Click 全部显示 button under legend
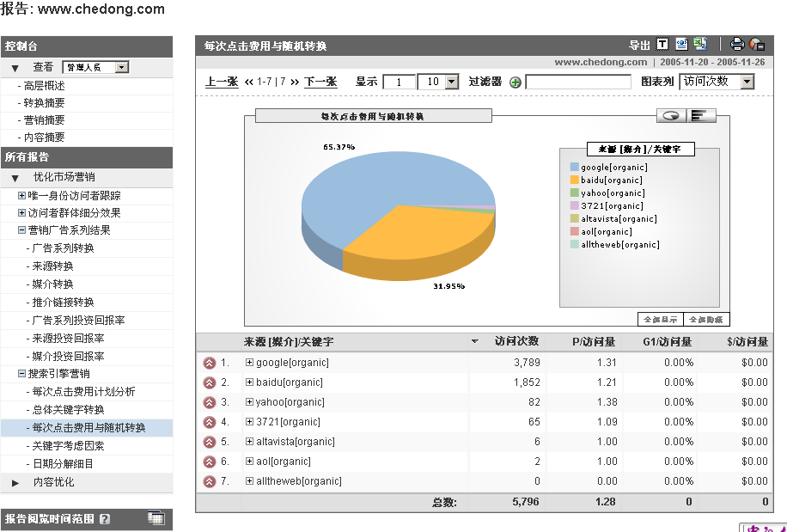Viewport: 787px width, 532px height. [x=661, y=319]
